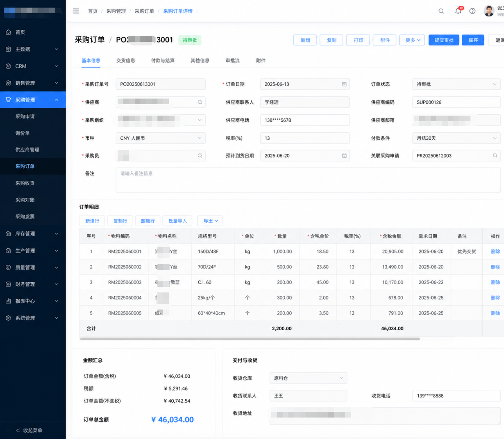Open the 更多 dropdown button

click(412, 40)
